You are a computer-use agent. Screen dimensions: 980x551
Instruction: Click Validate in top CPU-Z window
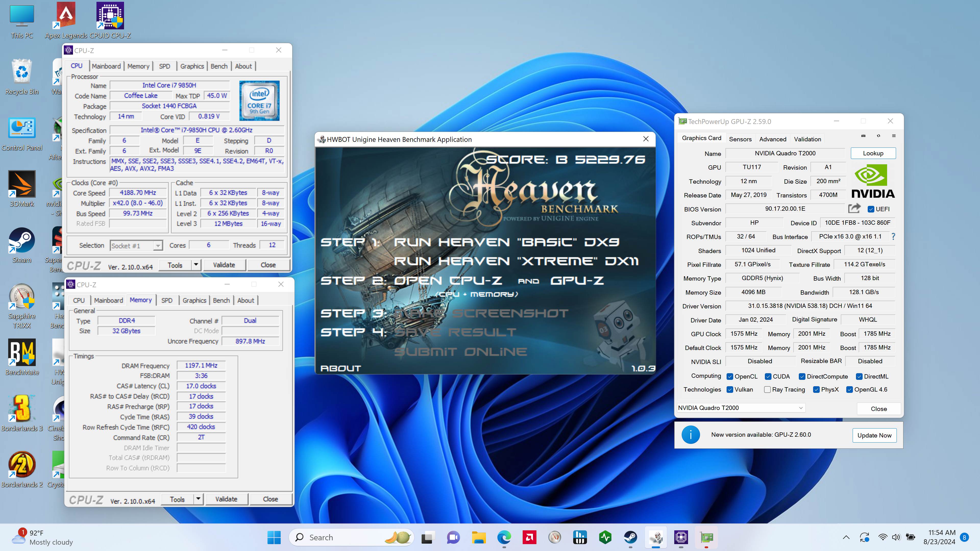point(224,265)
